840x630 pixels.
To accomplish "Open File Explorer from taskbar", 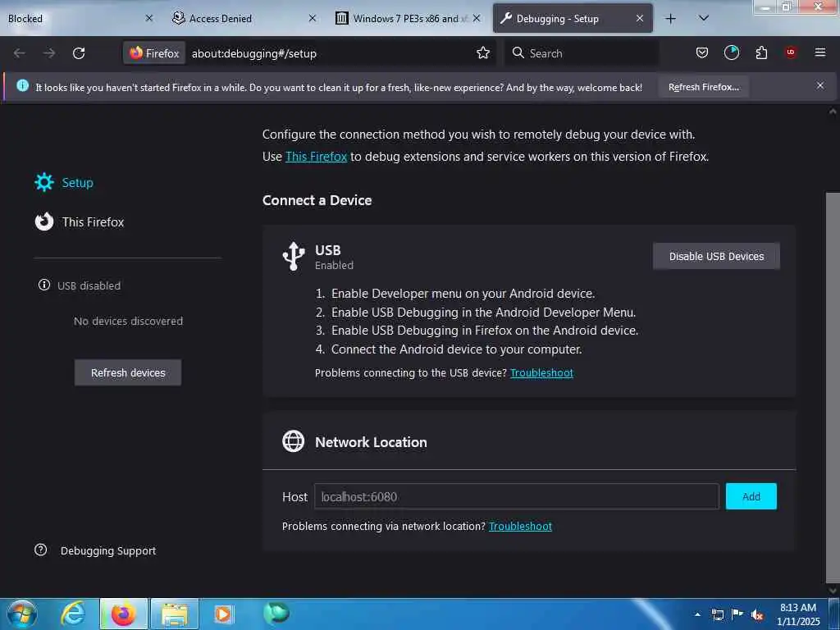I will tap(175, 614).
